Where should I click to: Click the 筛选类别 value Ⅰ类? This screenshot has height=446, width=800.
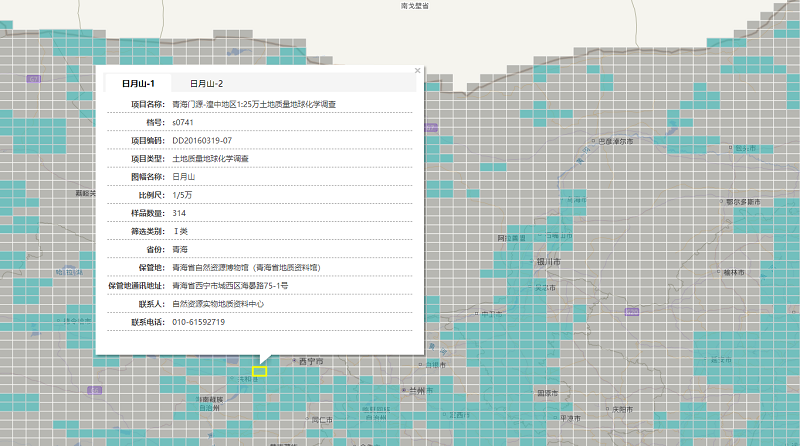click(180, 231)
